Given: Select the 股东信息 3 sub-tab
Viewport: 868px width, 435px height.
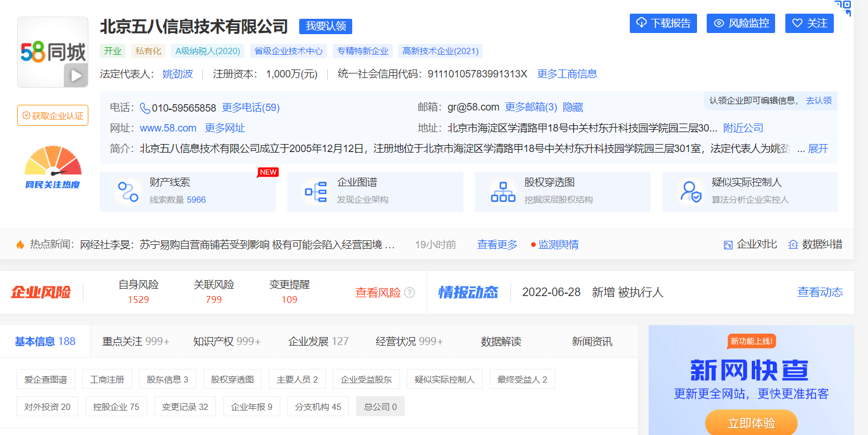Looking at the screenshot, I should coord(168,379).
